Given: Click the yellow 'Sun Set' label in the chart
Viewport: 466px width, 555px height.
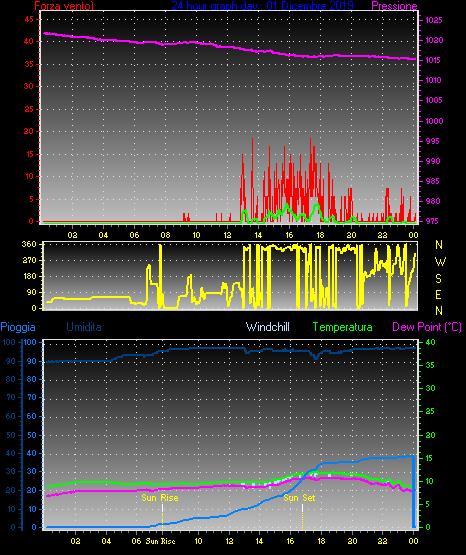Looking at the screenshot, I should (299, 498).
